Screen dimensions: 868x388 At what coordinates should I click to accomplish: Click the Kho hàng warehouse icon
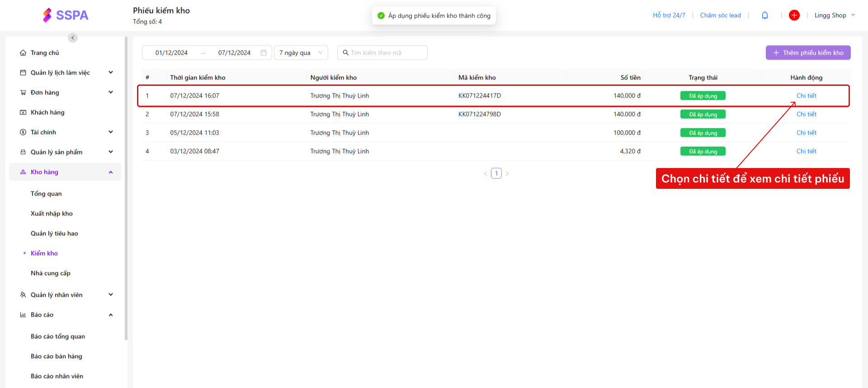point(23,172)
